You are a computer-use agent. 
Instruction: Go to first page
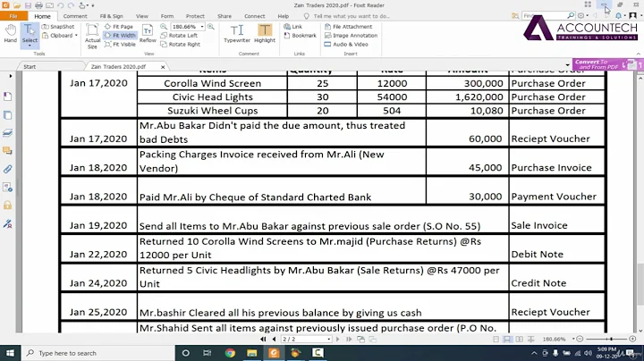coord(263,340)
